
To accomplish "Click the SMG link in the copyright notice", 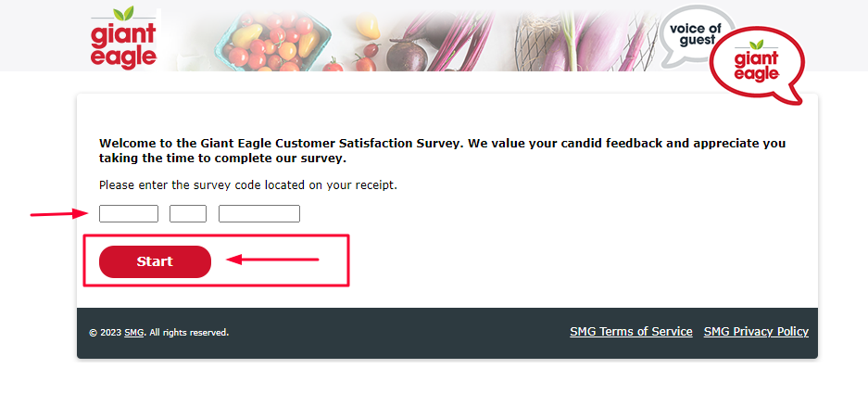I will click(134, 333).
